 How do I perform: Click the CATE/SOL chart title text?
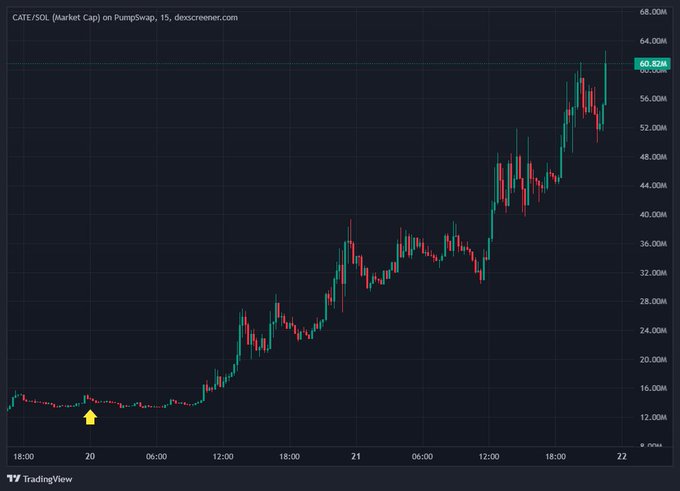click(x=125, y=18)
